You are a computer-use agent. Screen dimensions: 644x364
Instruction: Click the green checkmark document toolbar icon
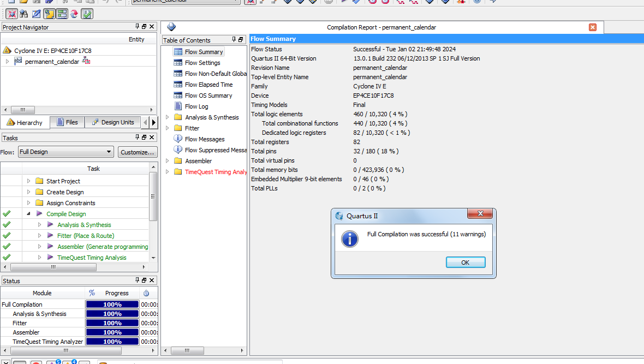tap(87, 14)
